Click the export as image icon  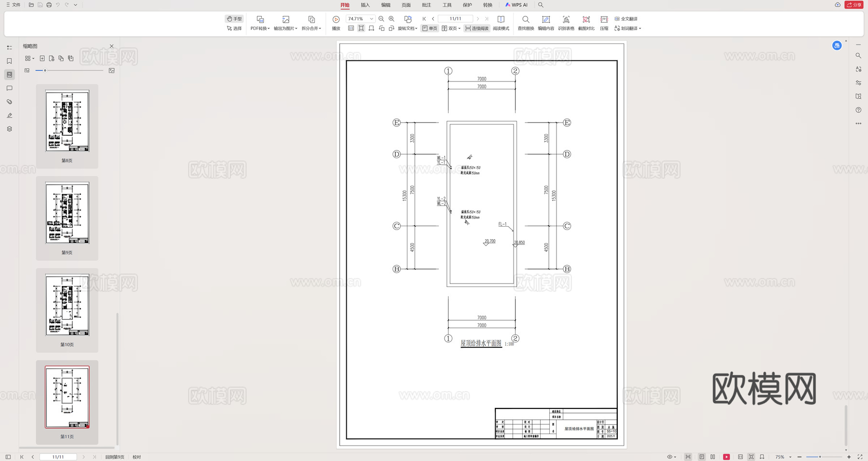tap(286, 19)
